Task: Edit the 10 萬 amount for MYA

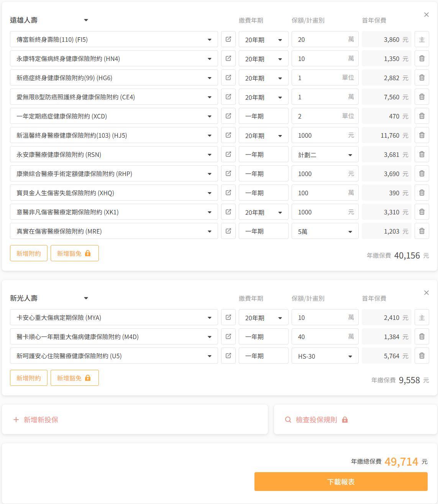Action: point(325,317)
